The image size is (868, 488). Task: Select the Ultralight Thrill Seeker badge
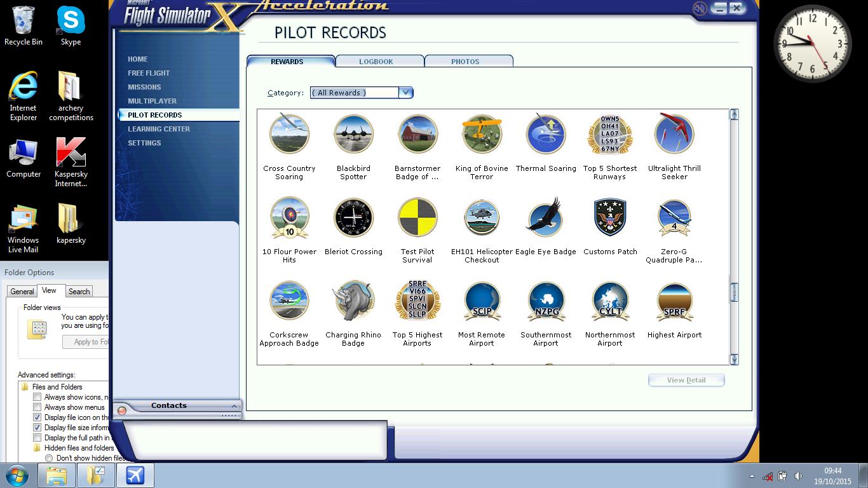674,134
